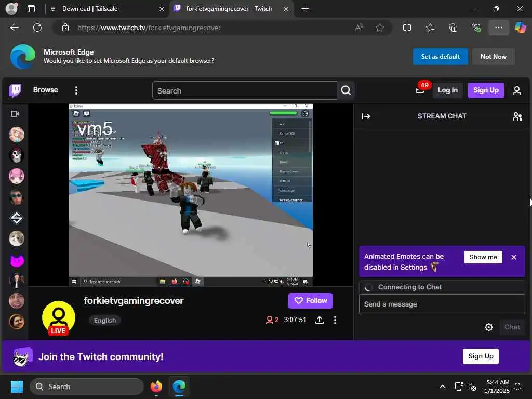
Task: Open the Edge profile avatar
Action: click(12, 8)
